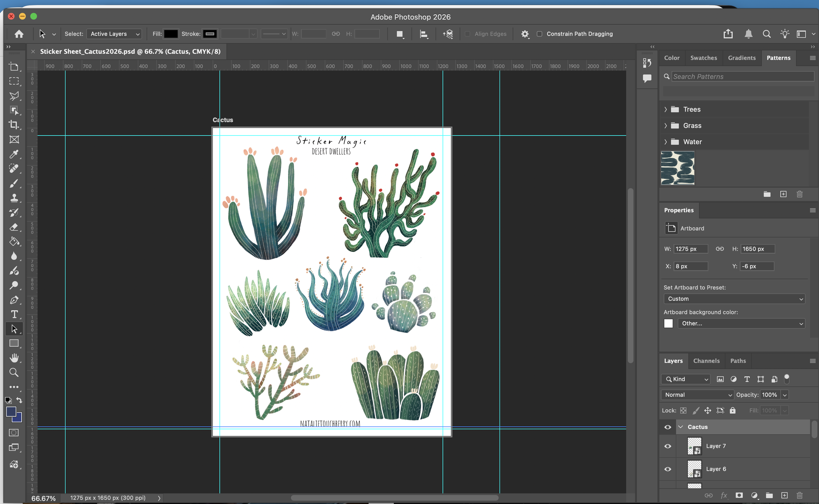The height and width of the screenshot is (504, 819).
Task: Enable Constrain Path Dragging checkbox
Action: (x=540, y=34)
